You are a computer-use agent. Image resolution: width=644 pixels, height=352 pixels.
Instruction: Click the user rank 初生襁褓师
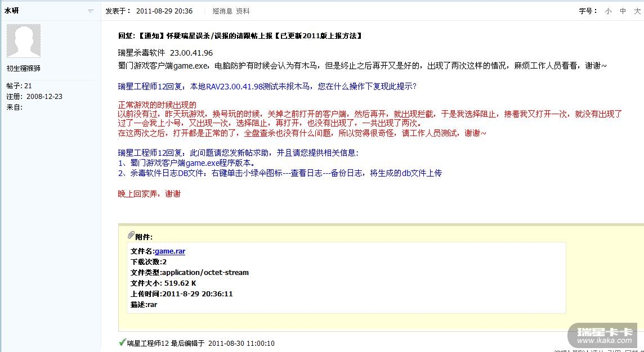[x=24, y=69]
